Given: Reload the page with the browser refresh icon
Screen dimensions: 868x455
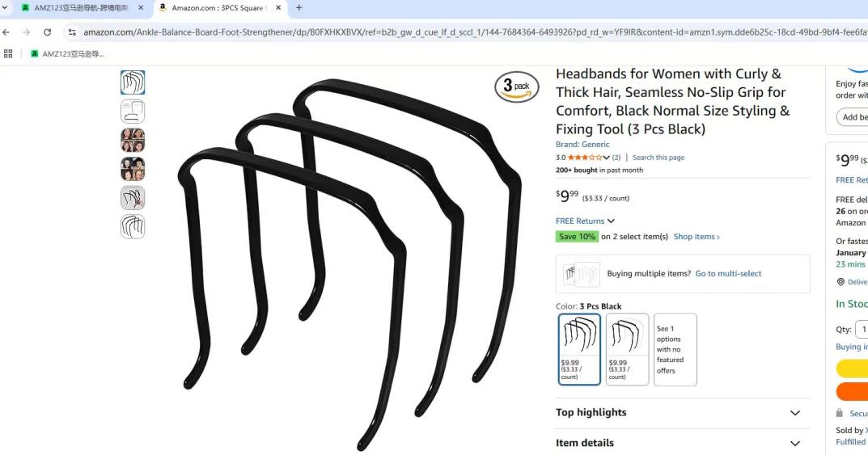Looking at the screenshot, I should tap(48, 32).
